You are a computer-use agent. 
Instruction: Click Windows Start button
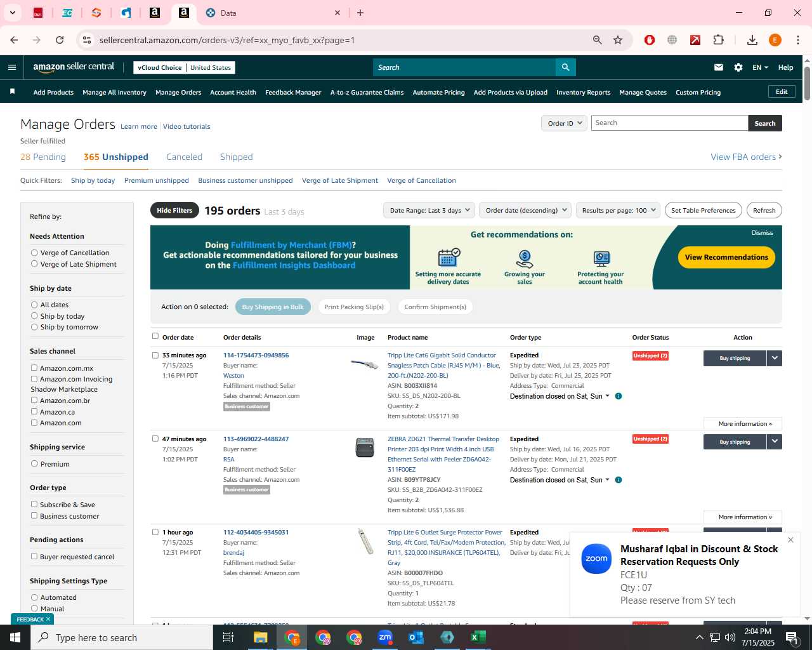(15, 637)
